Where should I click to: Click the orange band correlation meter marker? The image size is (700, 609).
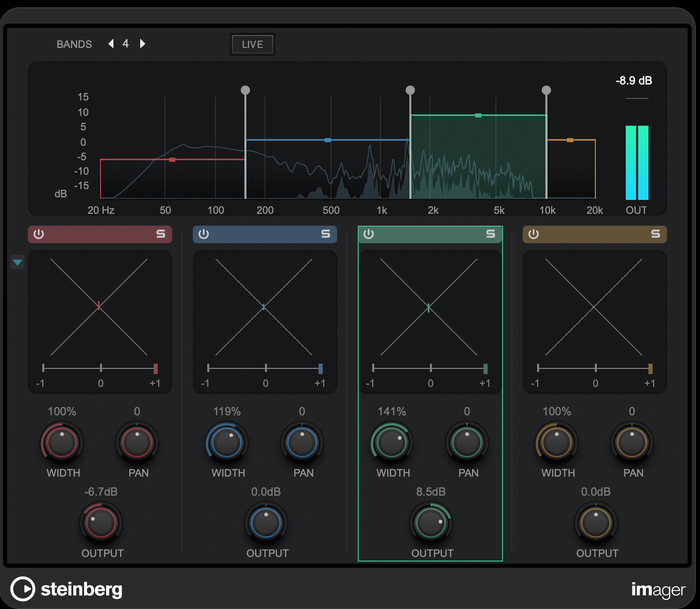pos(651,368)
